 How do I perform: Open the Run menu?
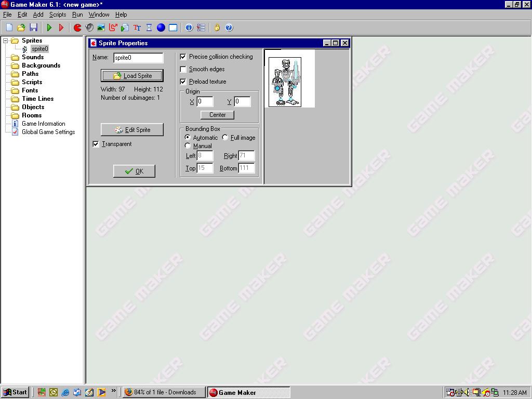coord(77,15)
